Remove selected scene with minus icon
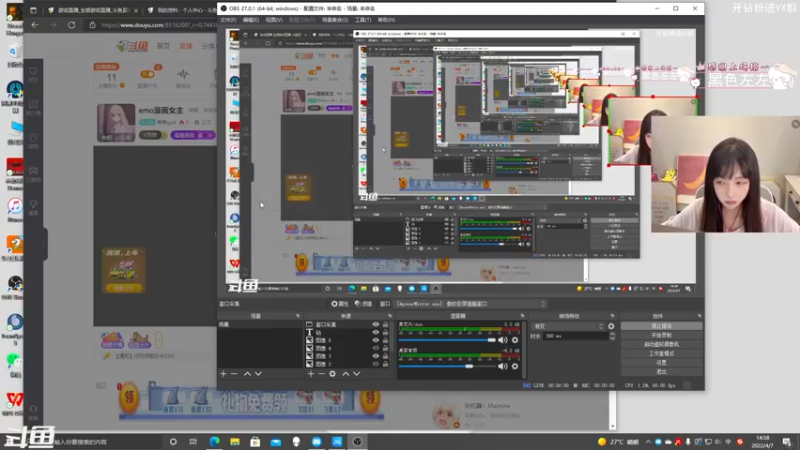This screenshot has height=450, width=800. point(234,374)
